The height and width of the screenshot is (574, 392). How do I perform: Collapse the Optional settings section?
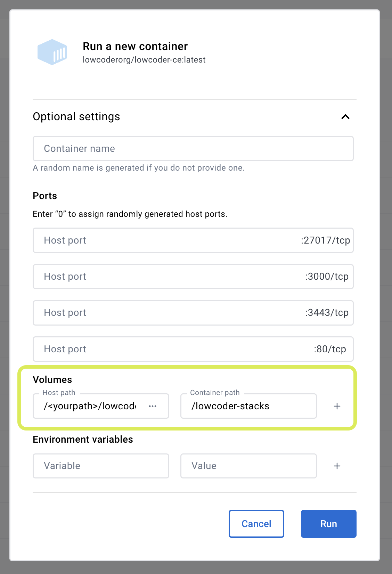[345, 117]
